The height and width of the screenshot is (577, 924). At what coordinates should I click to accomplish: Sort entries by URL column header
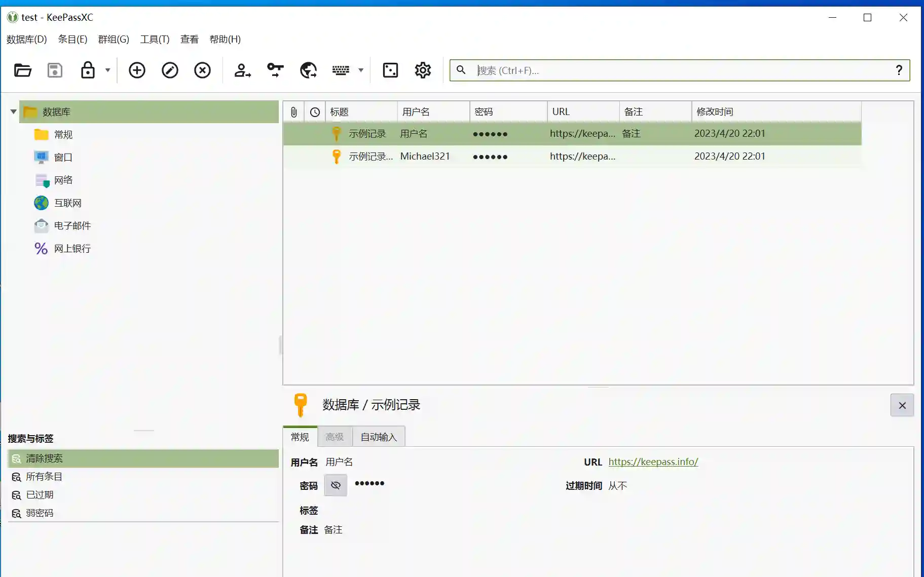click(x=583, y=111)
